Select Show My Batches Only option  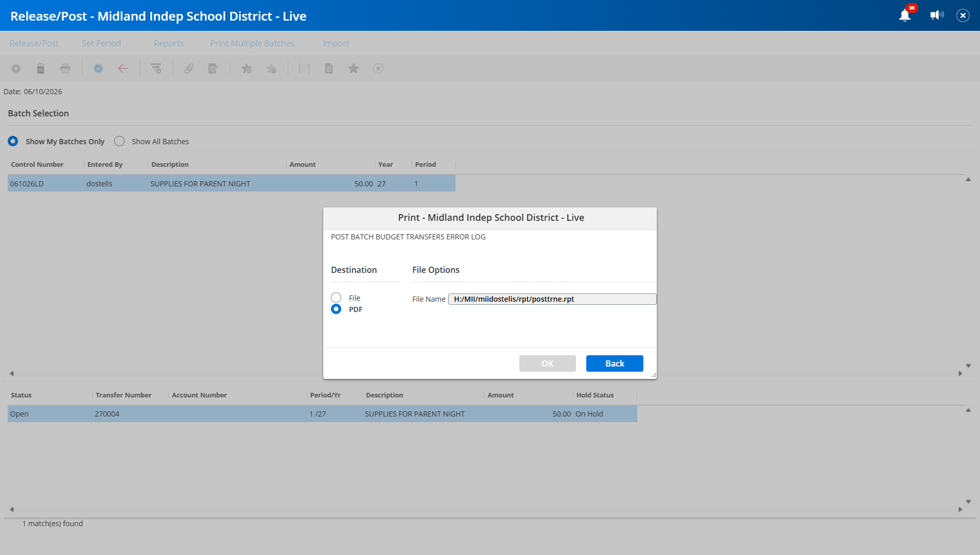pos(13,141)
